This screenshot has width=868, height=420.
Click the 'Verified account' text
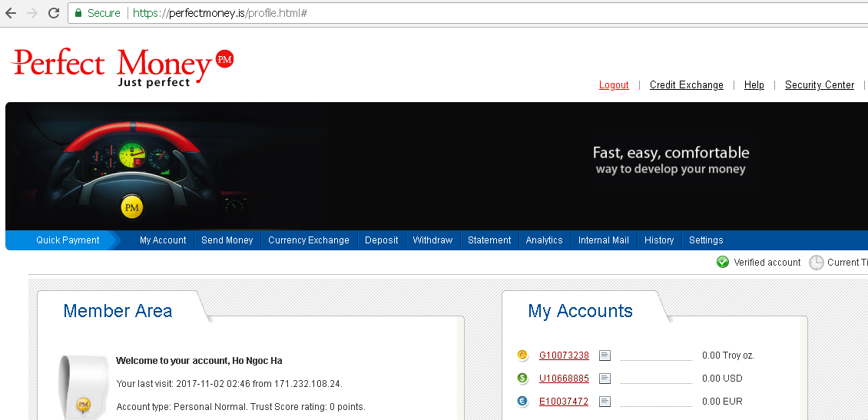[x=767, y=263]
